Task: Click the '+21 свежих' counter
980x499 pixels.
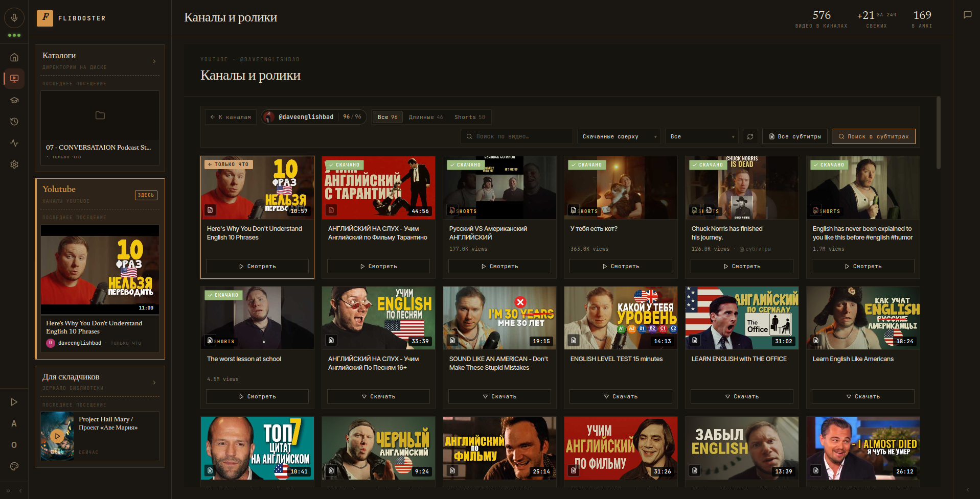Action: (x=876, y=19)
